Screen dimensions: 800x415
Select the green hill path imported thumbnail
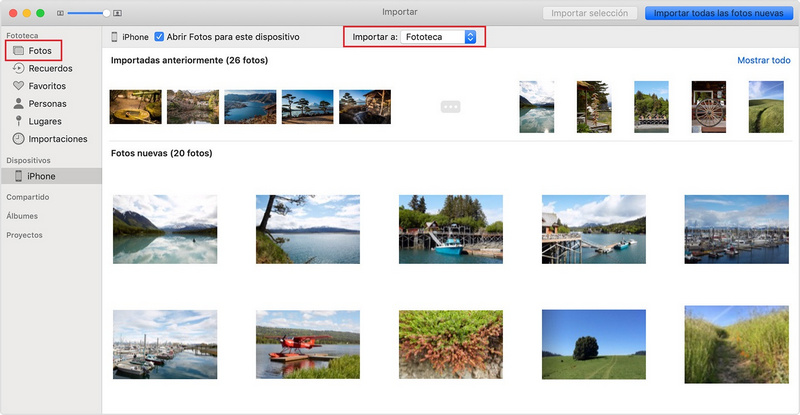766,107
